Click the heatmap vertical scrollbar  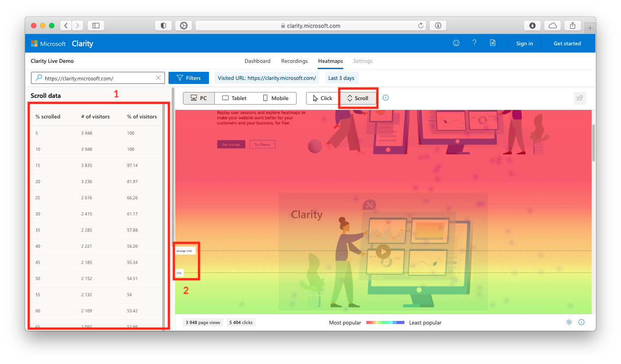pos(594,143)
